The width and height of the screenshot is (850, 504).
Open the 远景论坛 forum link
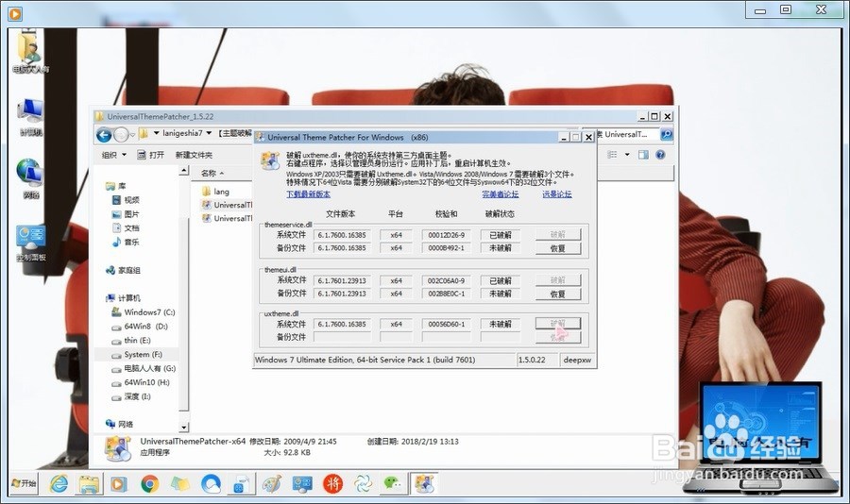tap(557, 194)
